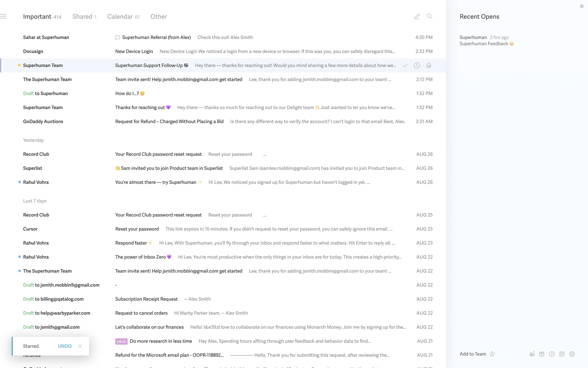This screenshot has height=368, width=588.
Task: Click the share layers icon on highlighted email
Action: click(x=428, y=66)
